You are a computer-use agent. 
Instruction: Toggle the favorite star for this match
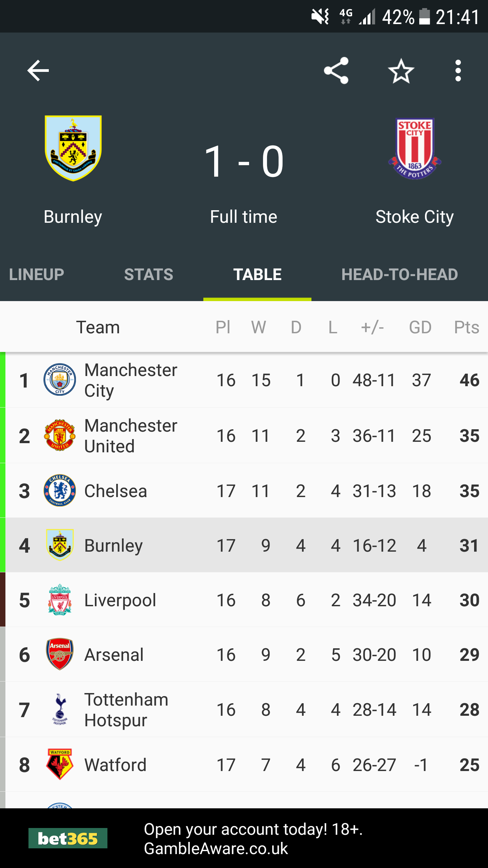point(401,71)
